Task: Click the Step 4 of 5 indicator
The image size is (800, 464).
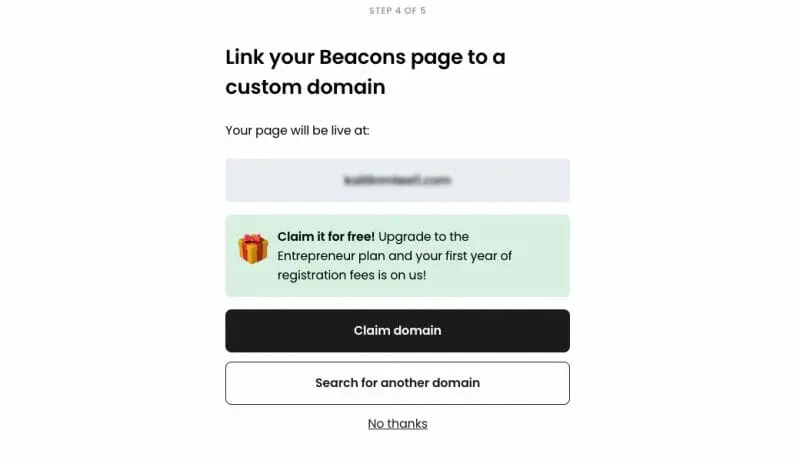Action: pyautogui.click(x=397, y=11)
